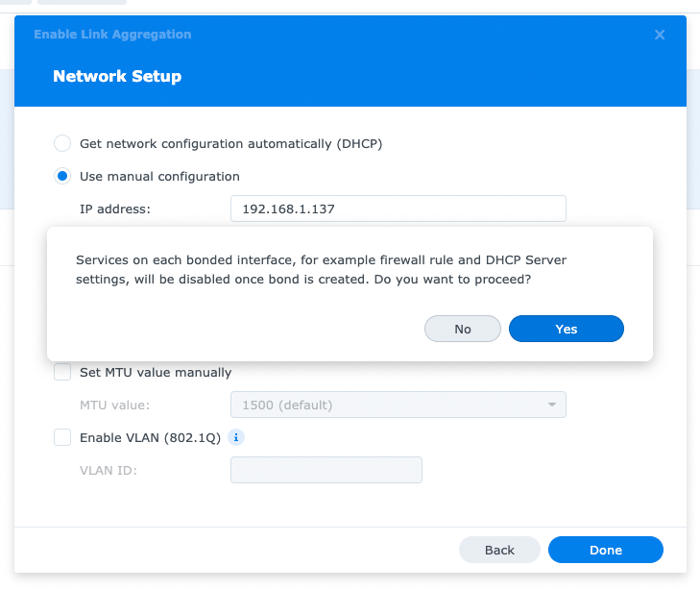Finish the wizard with the Done button
This screenshot has width=700, height=590.
pos(605,550)
